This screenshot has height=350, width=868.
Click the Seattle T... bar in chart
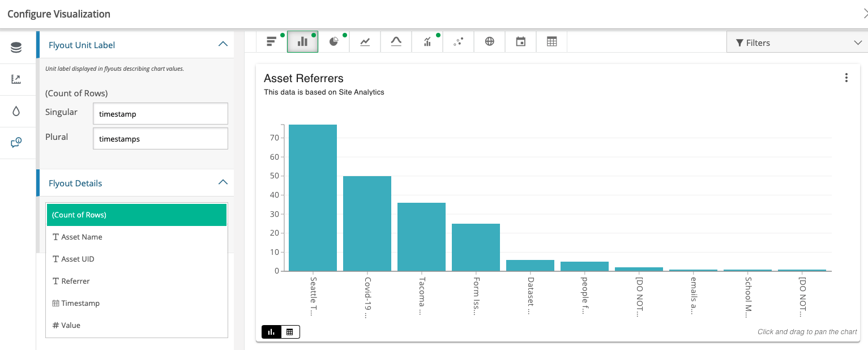(x=313, y=198)
